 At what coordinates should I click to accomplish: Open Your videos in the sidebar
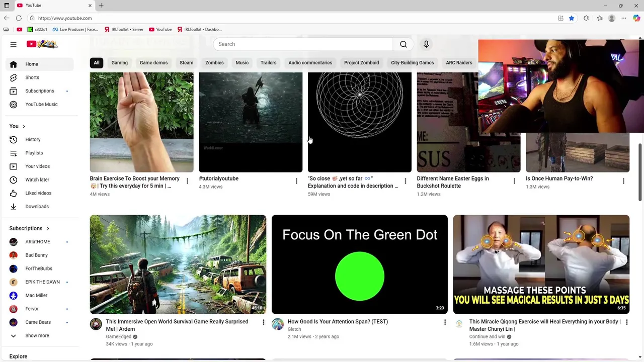coord(40,166)
